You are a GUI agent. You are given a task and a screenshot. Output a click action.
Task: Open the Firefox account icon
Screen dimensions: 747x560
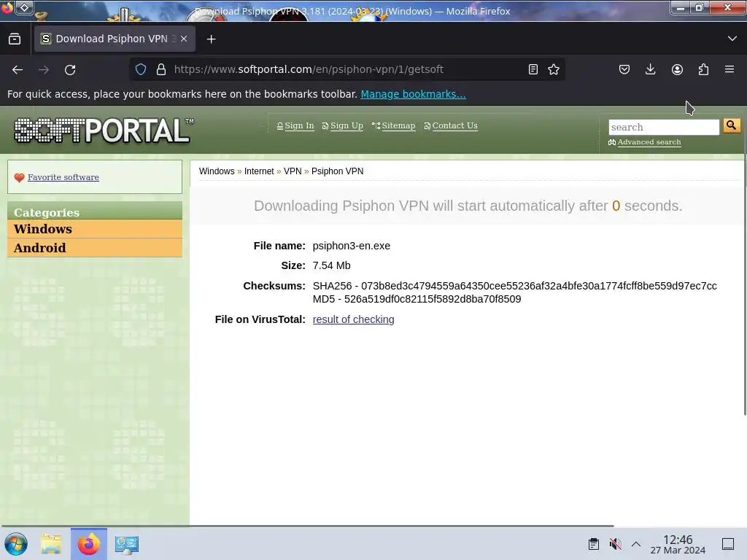pyautogui.click(x=677, y=69)
